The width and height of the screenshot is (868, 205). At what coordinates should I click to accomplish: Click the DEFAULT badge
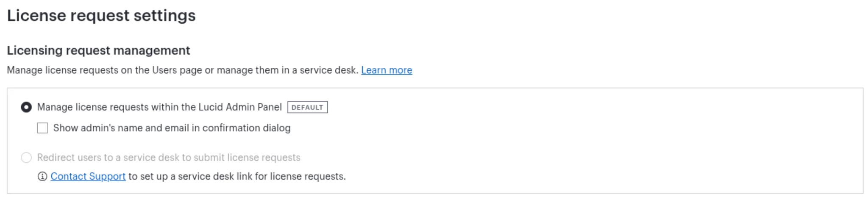[x=307, y=107]
